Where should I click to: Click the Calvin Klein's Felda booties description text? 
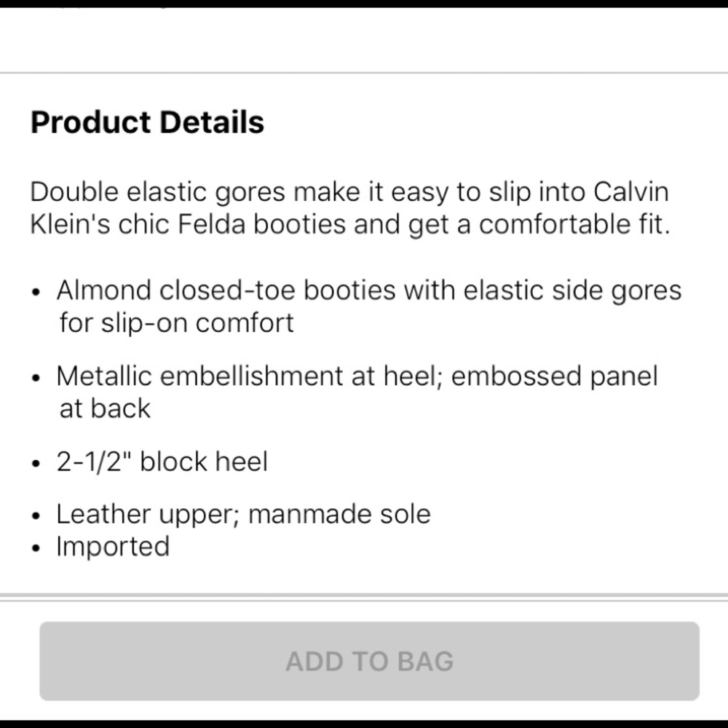349,207
